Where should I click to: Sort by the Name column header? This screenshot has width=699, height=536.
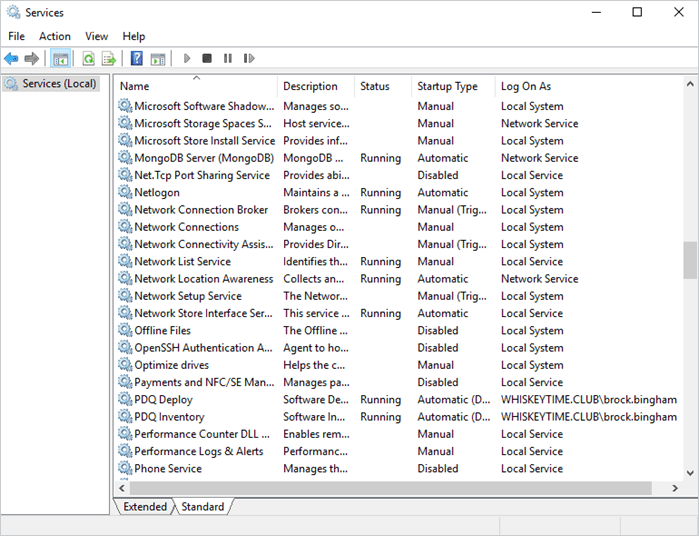click(x=196, y=86)
